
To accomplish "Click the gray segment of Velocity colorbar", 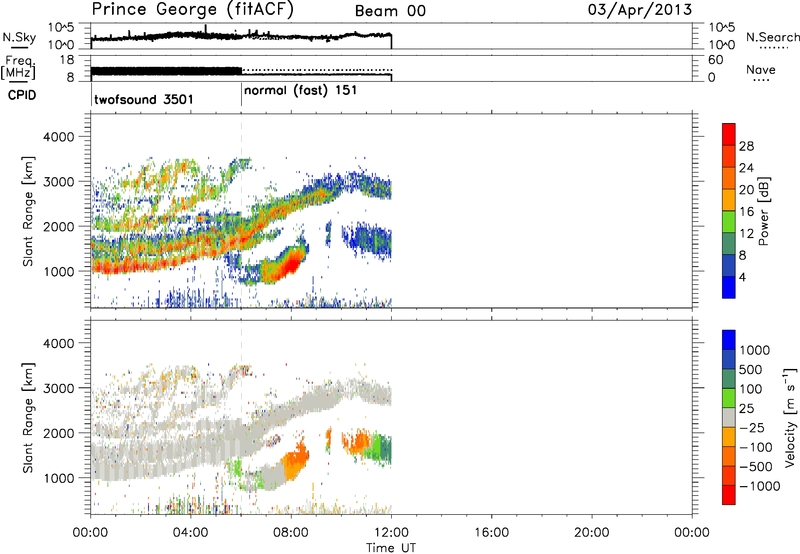I will coord(729,417).
